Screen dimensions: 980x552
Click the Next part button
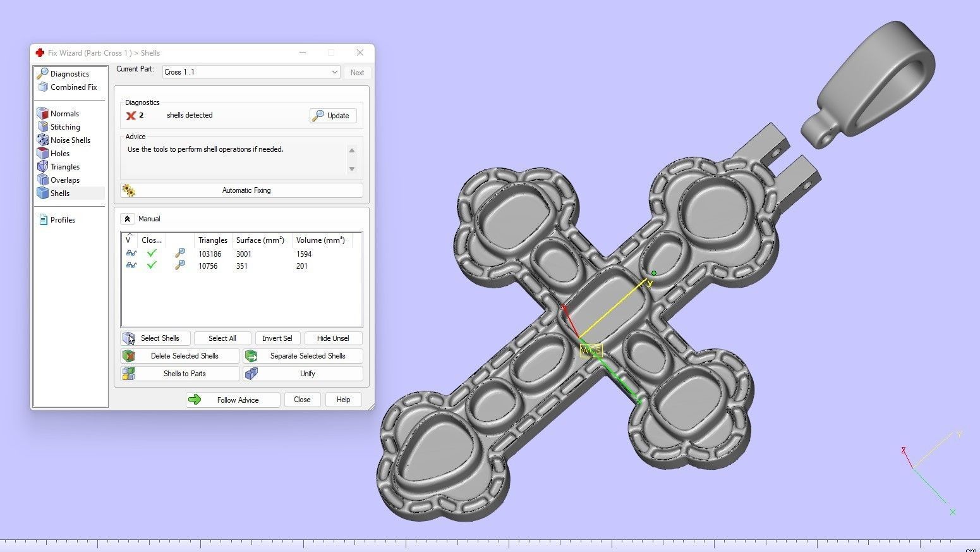coord(357,73)
